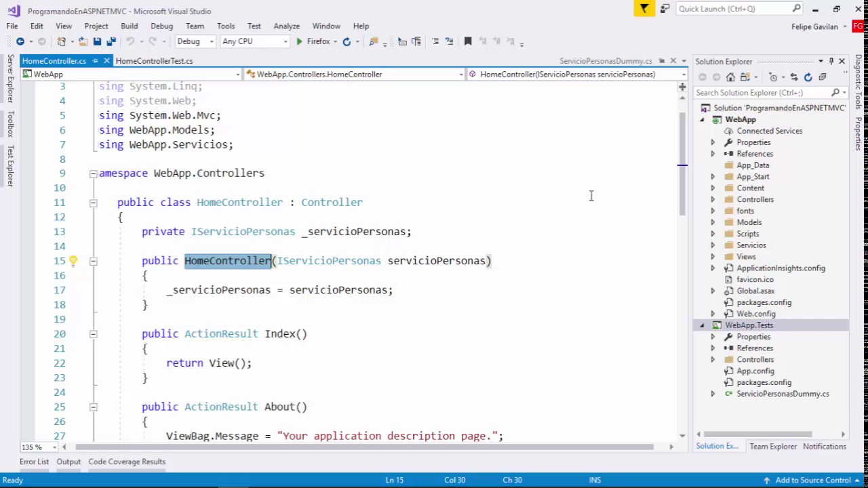Click the notifications filter flag icon
The width and height of the screenshot is (868, 488).
[644, 9]
